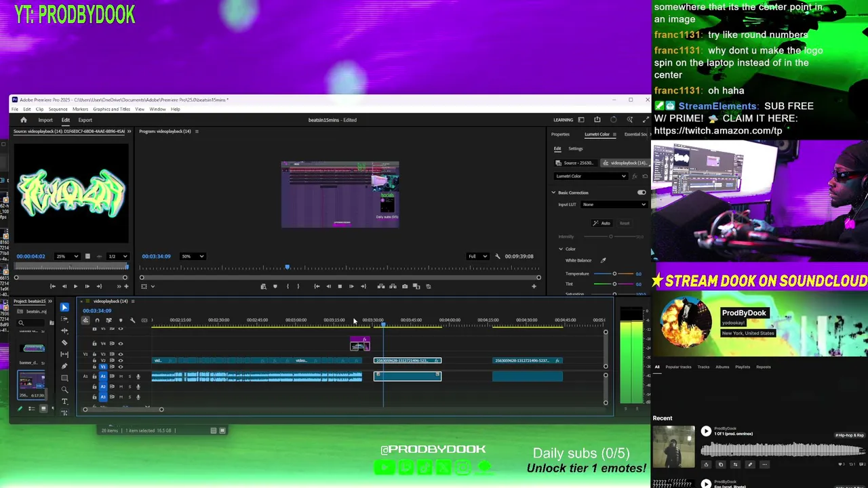Select the Pen tool
Image resolution: width=868 pixels, height=488 pixels.
coord(64,366)
